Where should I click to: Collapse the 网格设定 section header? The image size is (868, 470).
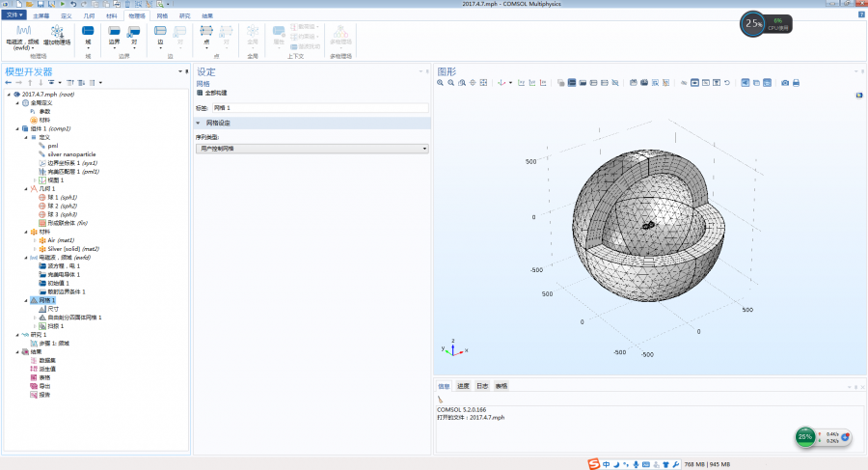[199, 124]
